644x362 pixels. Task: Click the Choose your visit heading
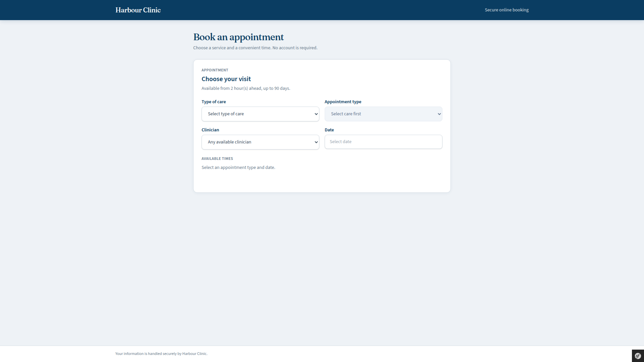(226, 79)
